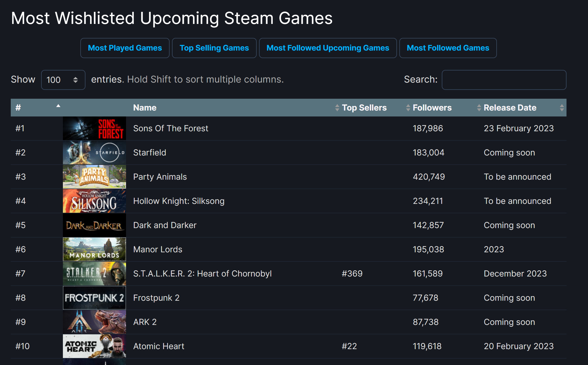The width and height of the screenshot is (588, 365).
Task: Switch to Top Selling Games page
Action: 214,48
